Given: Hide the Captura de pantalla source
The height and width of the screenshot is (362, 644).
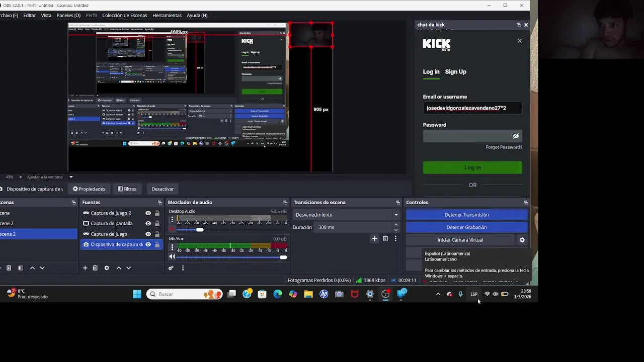Looking at the screenshot, I should tap(148, 224).
